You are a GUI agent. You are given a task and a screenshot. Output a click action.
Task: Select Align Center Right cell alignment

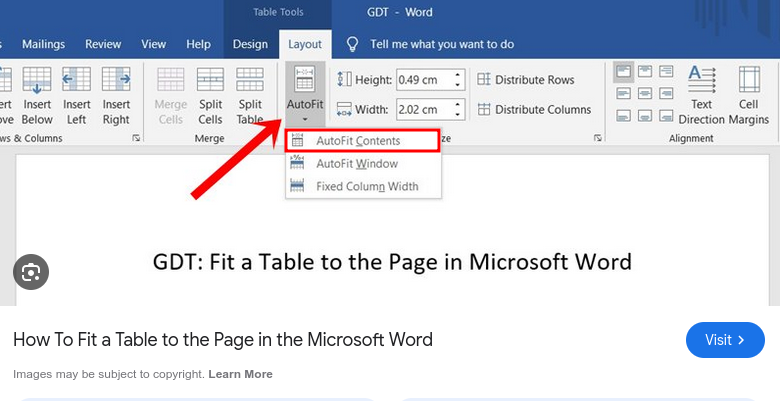click(x=666, y=94)
